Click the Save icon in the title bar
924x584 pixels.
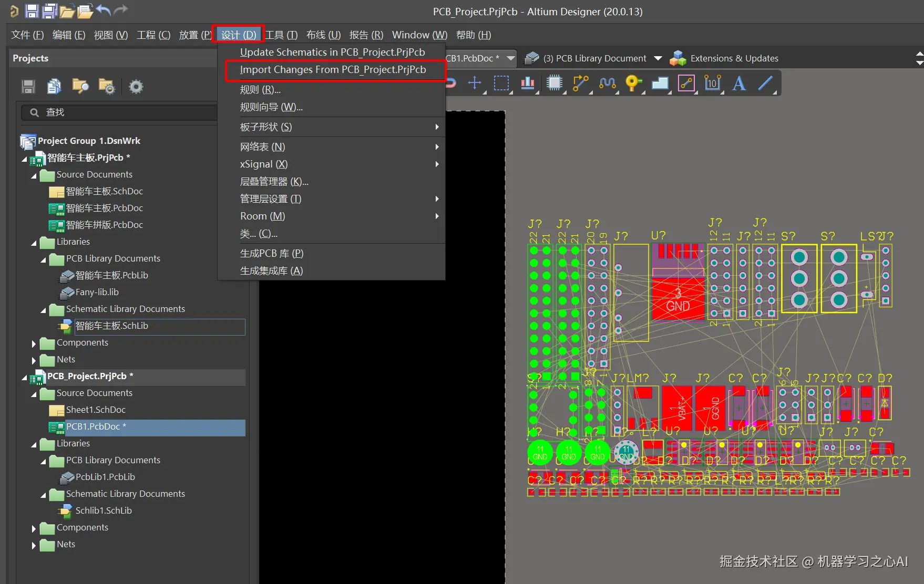pos(32,11)
